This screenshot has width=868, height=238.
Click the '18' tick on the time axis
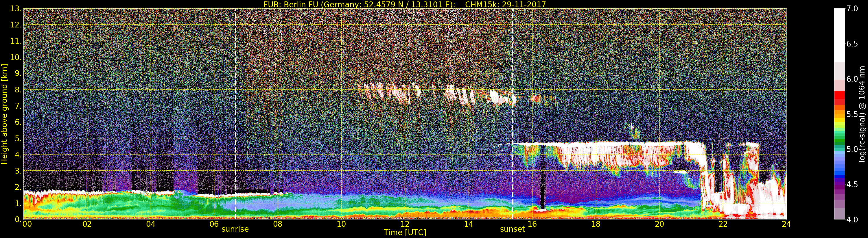596,224
